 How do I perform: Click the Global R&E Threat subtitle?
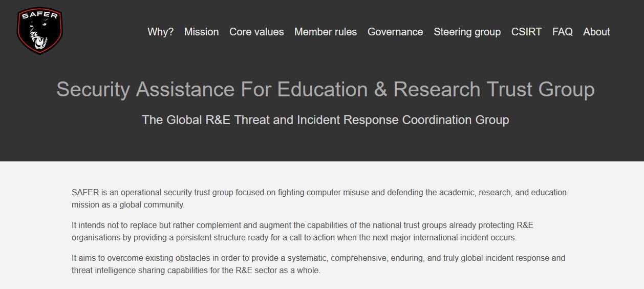326,120
